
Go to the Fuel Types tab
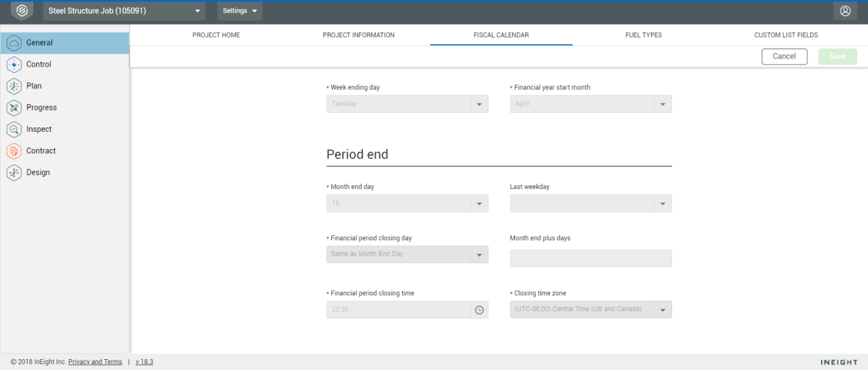click(x=643, y=35)
